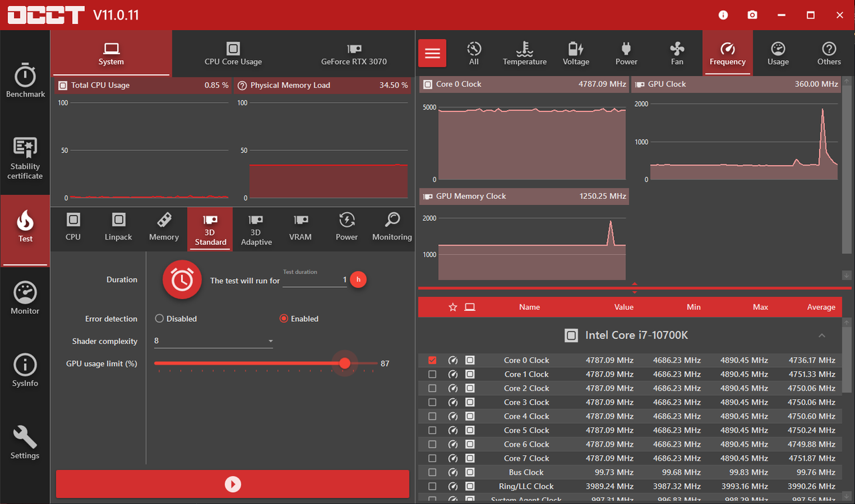Viewport: 855px width, 504px height.
Task: Switch to the GeForce RTX 3070 tab
Action: (x=354, y=53)
